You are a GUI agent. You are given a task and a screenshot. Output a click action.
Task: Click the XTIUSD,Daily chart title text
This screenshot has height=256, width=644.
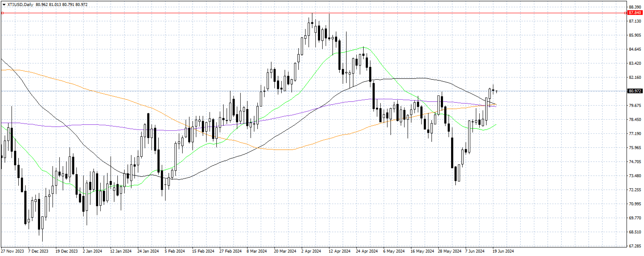point(20,4)
